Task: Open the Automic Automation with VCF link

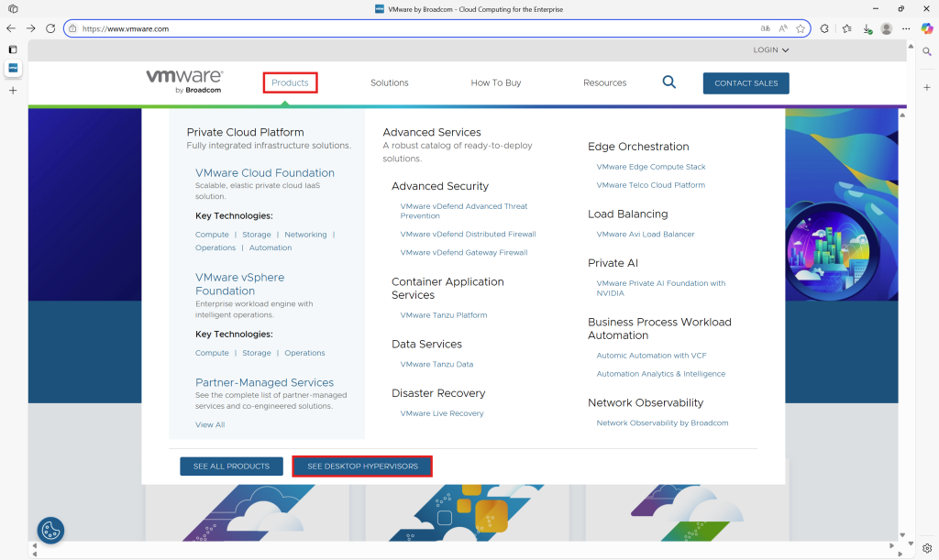Action: tap(651, 356)
